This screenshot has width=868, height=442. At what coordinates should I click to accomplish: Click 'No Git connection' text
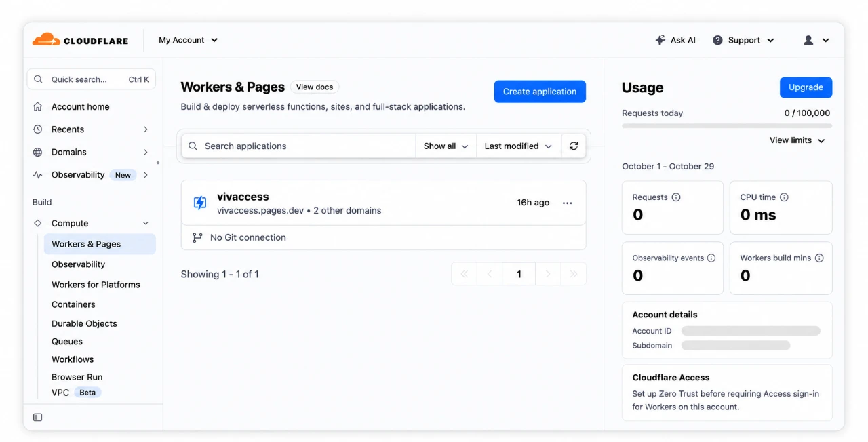click(248, 237)
